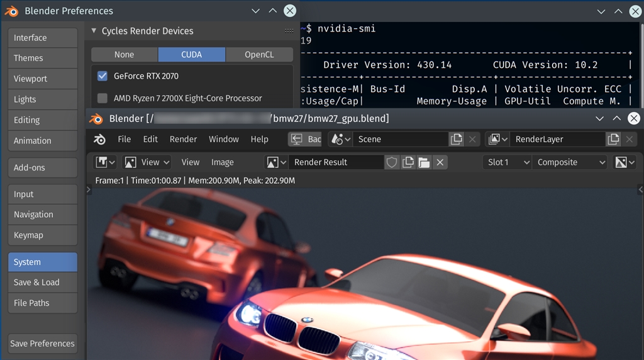Click the Frame:1 render stats text

pyautogui.click(x=195, y=181)
